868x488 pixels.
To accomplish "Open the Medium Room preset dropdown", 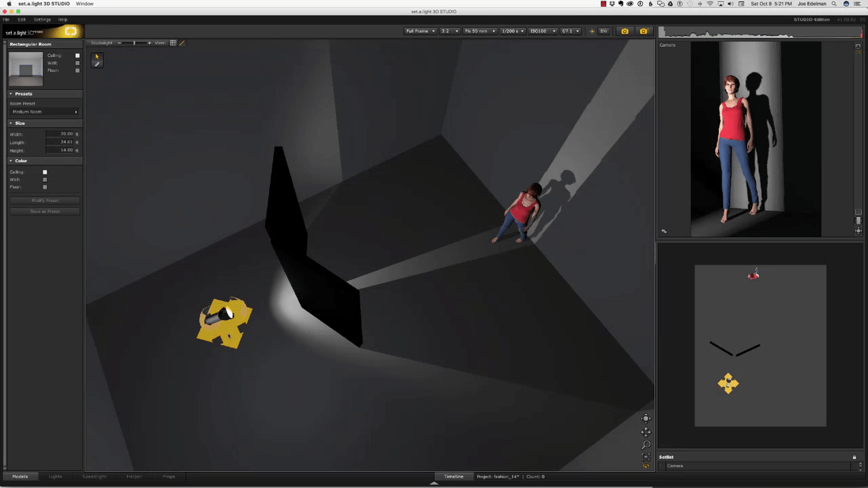I will (x=45, y=112).
